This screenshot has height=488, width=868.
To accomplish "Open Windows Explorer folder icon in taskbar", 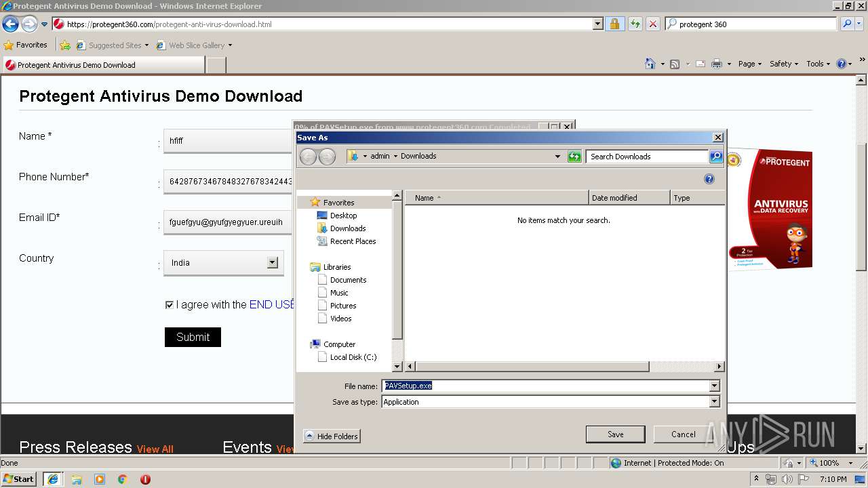I will (77, 479).
